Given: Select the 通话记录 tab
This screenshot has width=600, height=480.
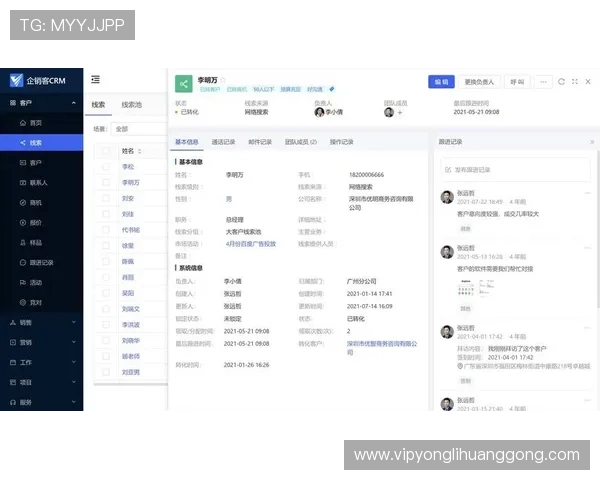Looking at the screenshot, I should 223,142.
